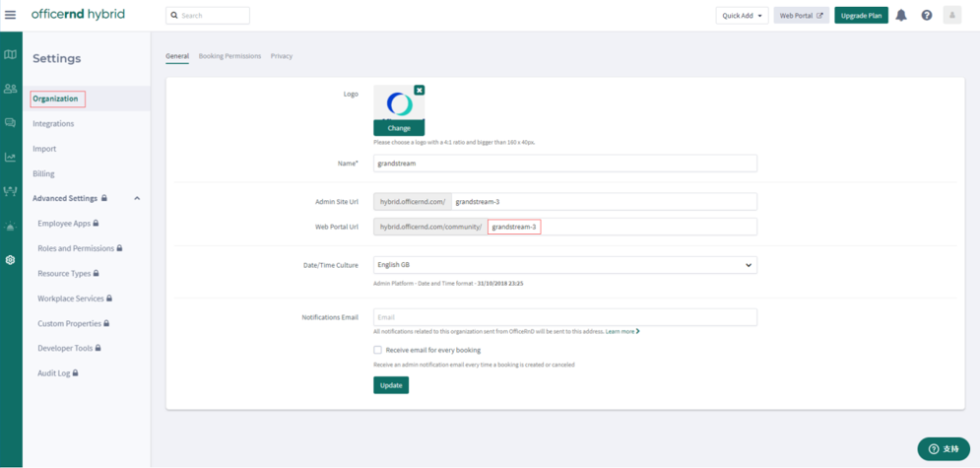Click the lock icon beside Workplace Services
Viewport: 980px width, 468px height.
point(109,299)
